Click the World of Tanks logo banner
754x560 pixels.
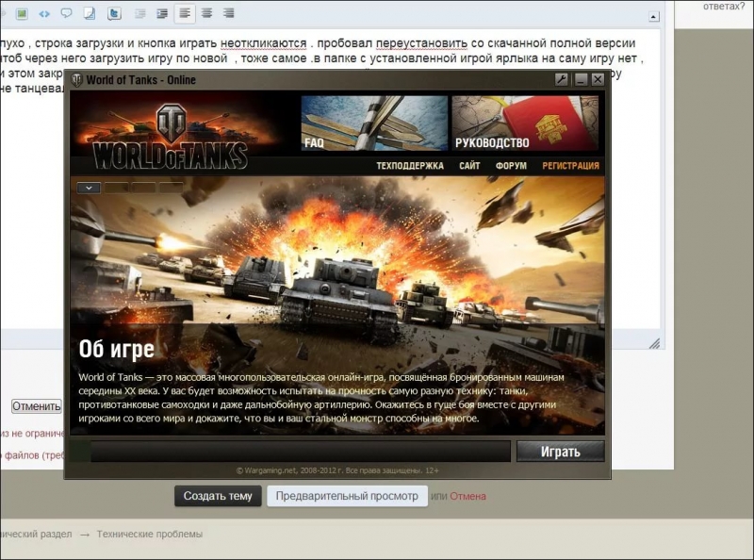[x=172, y=137]
